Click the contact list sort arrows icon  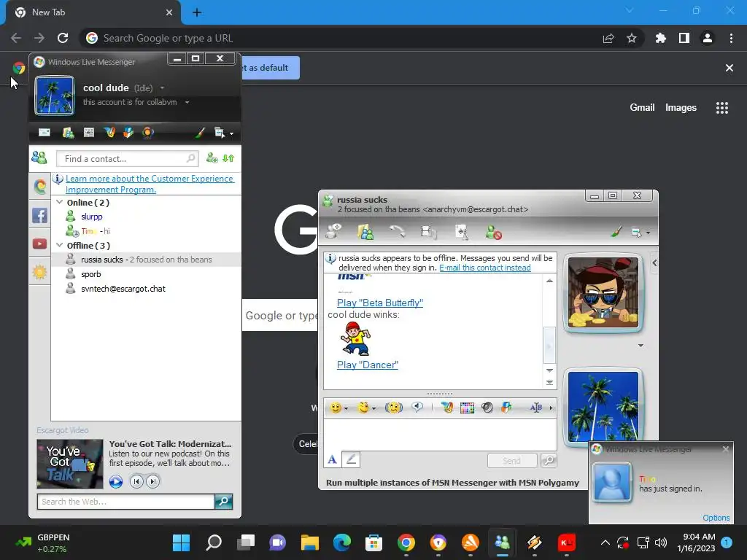(x=228, y=158)
